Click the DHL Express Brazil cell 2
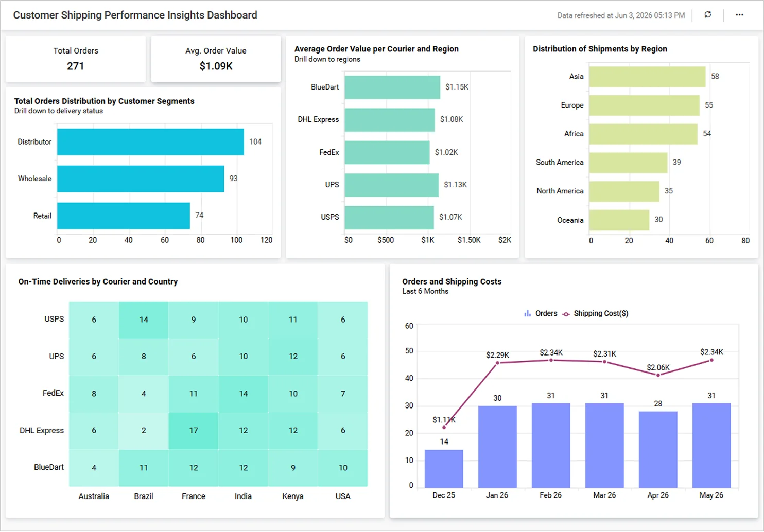764x532 pixels. click(144, 431)
